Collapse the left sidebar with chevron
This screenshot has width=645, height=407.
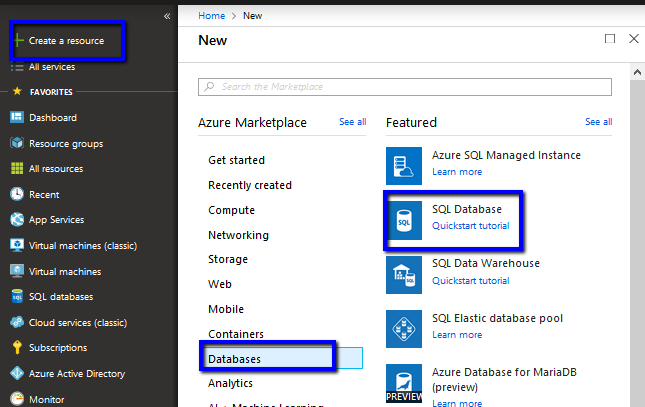pyautogui.click(x=166, y=16)
